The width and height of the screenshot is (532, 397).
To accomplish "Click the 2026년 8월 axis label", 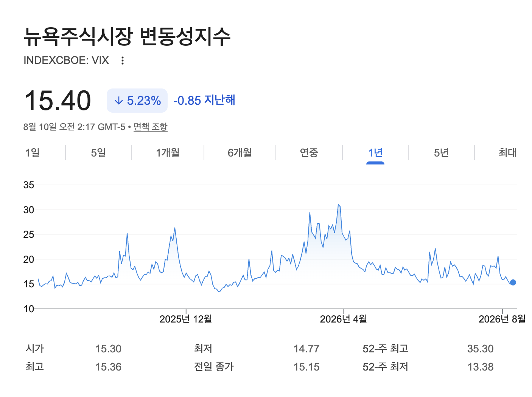I will 502,319.
